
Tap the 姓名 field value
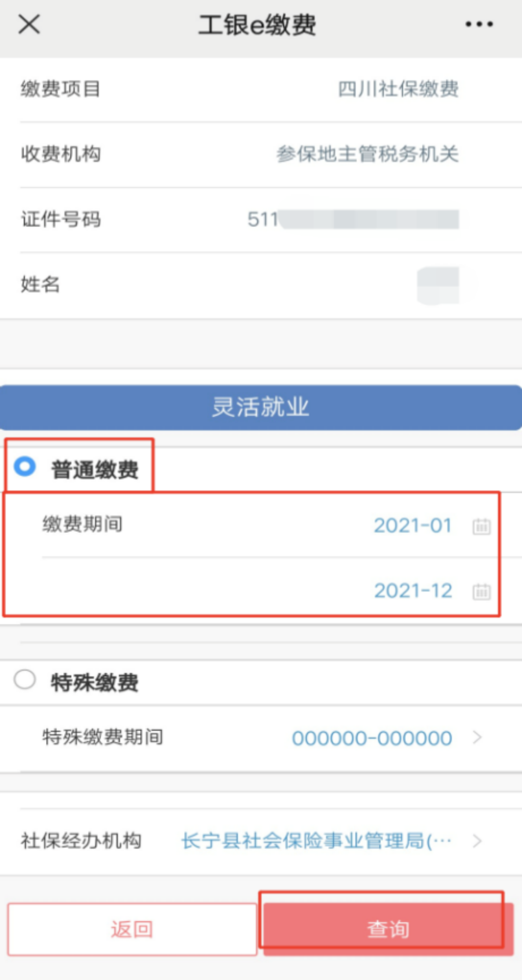(x=438, y=285)
